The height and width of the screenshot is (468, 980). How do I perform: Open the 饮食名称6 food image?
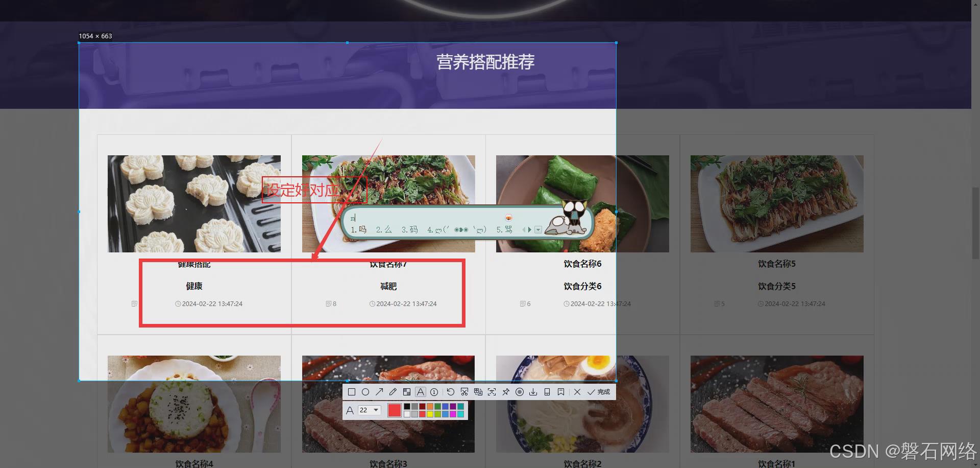582,203
